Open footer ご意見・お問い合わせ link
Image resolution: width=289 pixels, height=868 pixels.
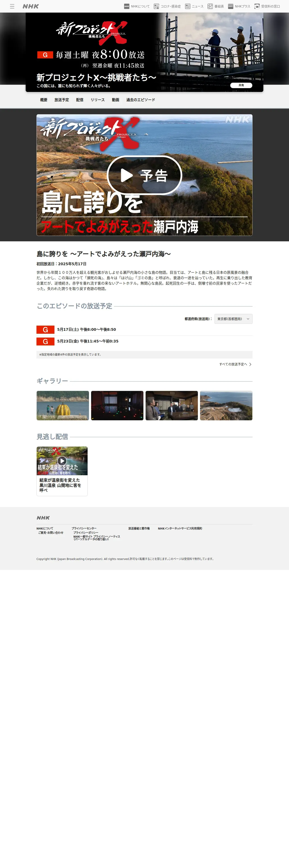click(51, 533)
